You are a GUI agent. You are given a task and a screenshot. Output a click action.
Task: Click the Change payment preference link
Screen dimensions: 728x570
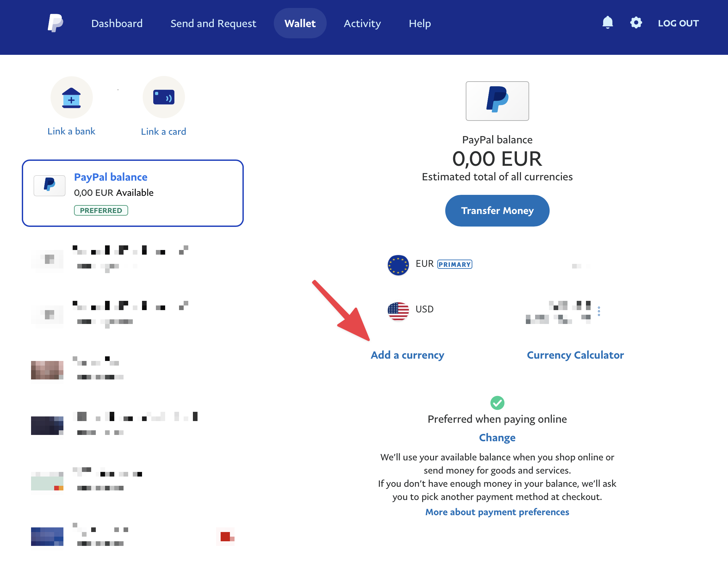pyautogui.click(x=497, y=438)
